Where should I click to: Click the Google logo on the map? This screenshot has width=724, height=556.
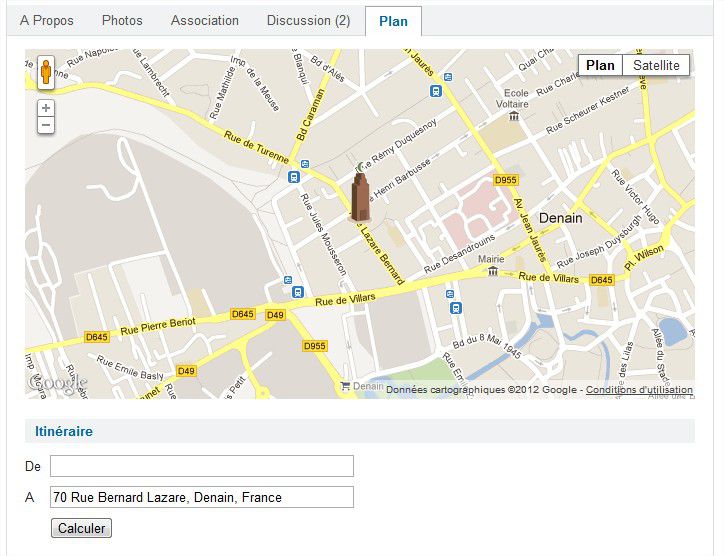57,384
